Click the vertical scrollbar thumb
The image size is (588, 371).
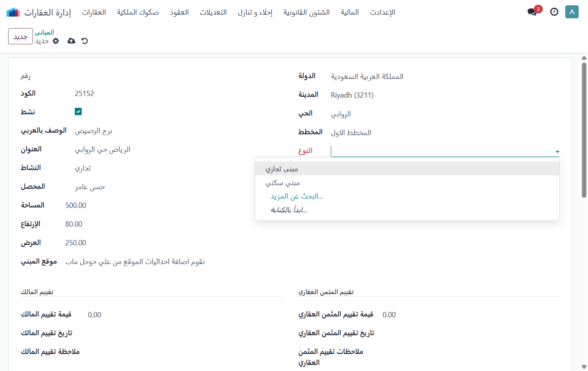pyautogui.click(x=584, y=130)
